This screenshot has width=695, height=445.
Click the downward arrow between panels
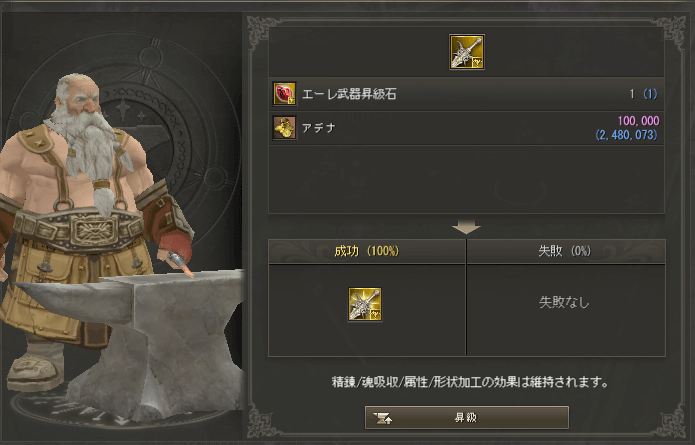tap(466, 226)
